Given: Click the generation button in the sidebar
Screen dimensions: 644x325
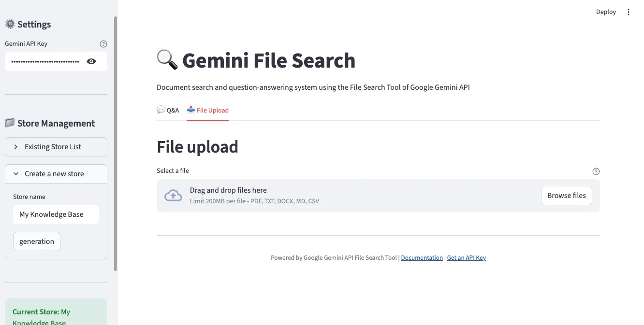Looking at the screenshot, I should (36, 241).
